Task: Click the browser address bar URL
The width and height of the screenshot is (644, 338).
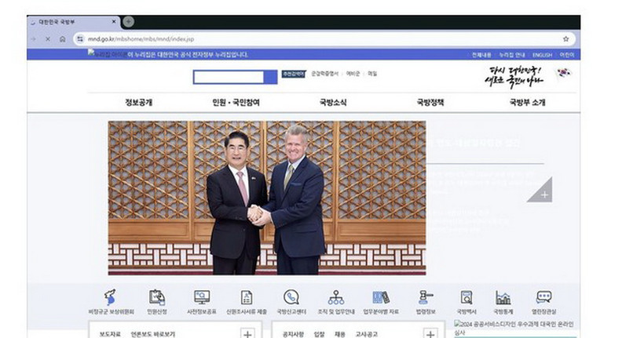Action: pos(141,39)
